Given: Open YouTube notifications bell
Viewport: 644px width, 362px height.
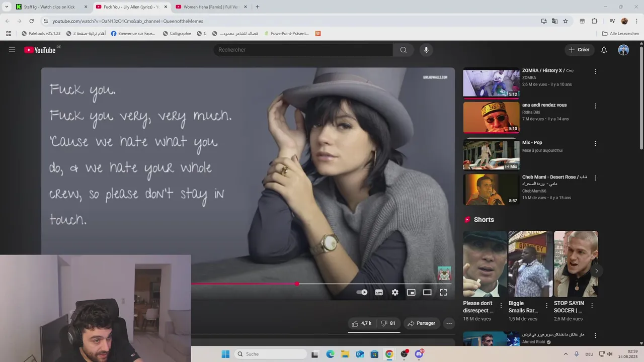Looking at the screenshot, I should pyautogui.click(x=604, y=50).
